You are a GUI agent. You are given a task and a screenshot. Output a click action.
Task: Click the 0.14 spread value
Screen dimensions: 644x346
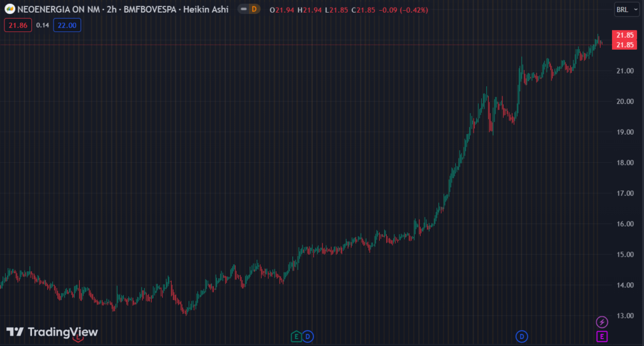pos(42,25)
